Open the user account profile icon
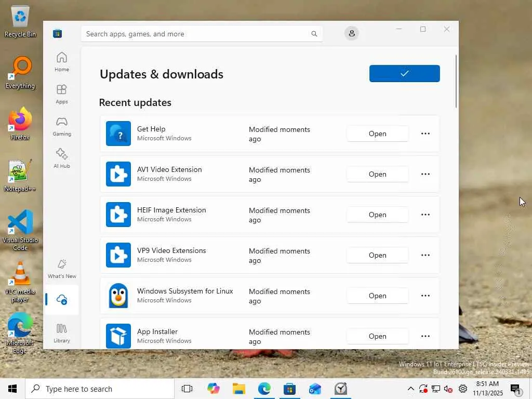 pyautogui.click(x=352, y=33)
